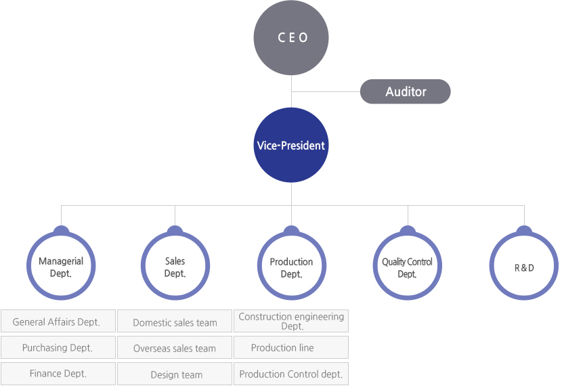Click the small knob atop Managerial Dept.

[62, 230]
